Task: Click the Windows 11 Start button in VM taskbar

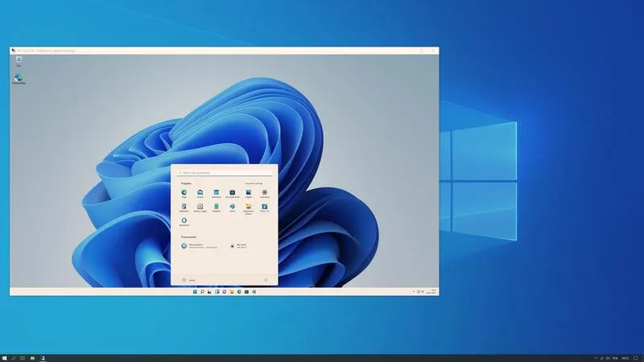Action: pos(195,292)
